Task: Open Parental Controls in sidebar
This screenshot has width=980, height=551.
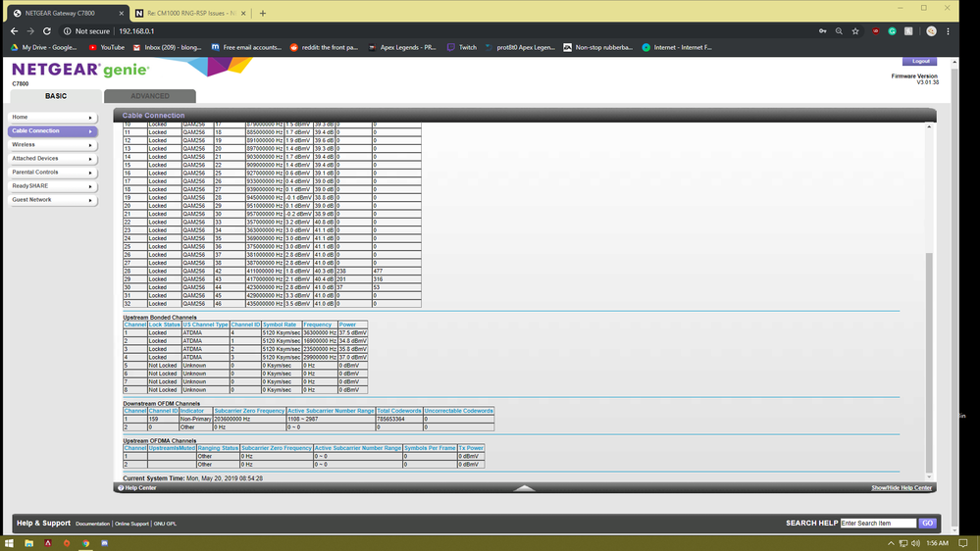Action: pyautogui.click(x=53, y=173)
